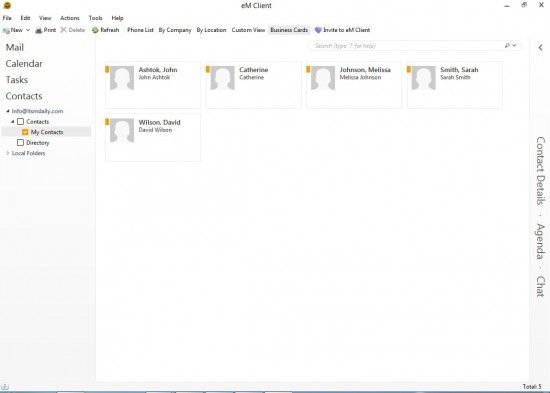The image size is (550, 393).
Task: Click John Ashtok's avatar picture
Action: pyautogui.click(x=122, y=78)
